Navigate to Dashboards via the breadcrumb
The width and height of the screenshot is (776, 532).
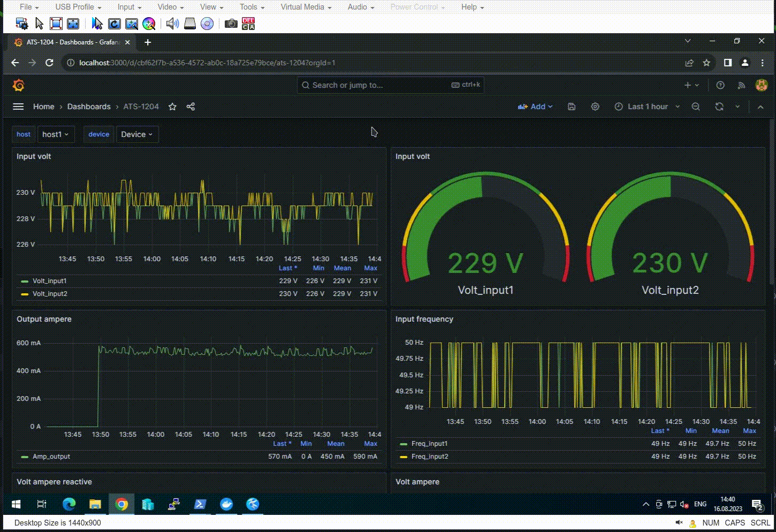click(x=89, y=107)
